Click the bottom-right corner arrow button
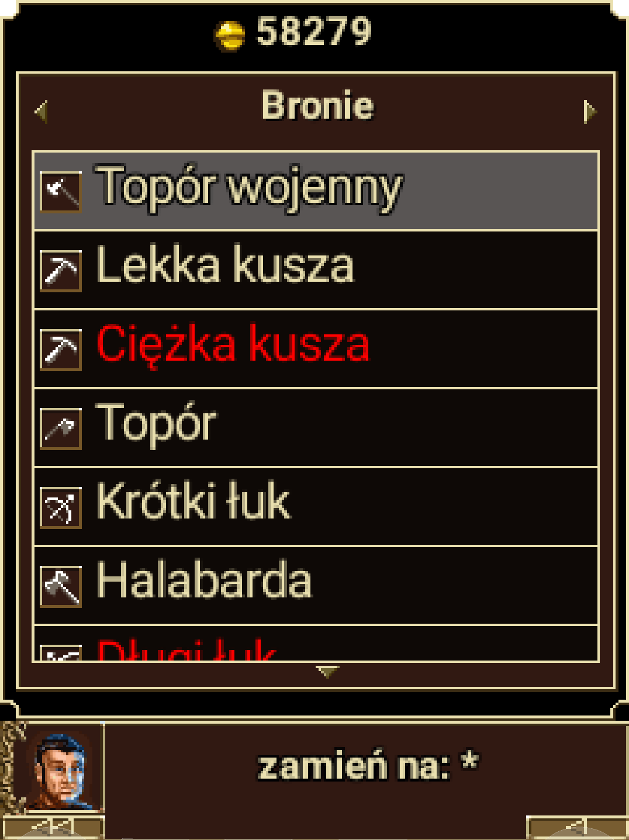Viewport: 629px width, 840px height. pos(578,828)
